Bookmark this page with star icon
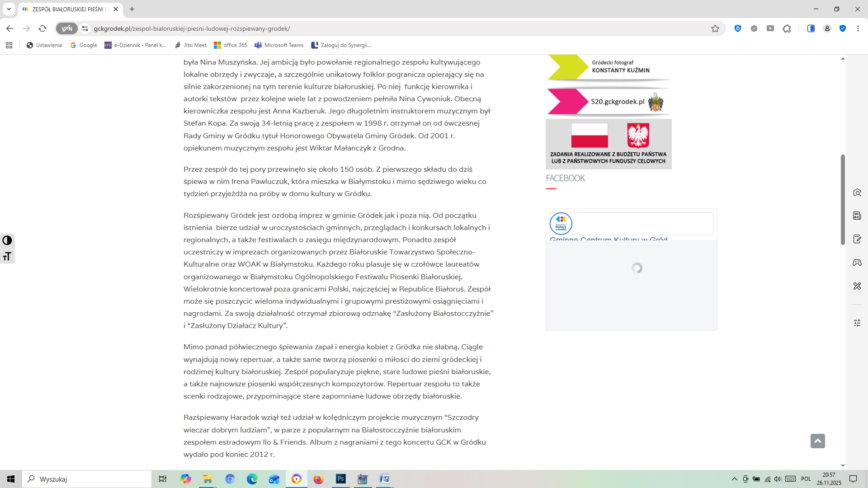868x488 pixels. click(x=715, y=28)
